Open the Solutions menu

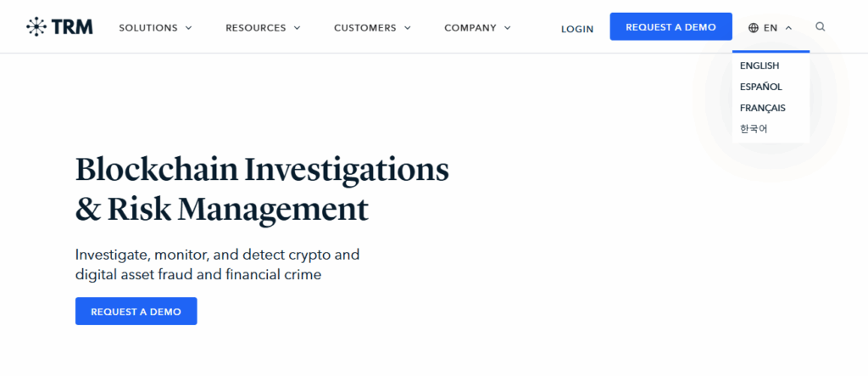coord(148,28)
